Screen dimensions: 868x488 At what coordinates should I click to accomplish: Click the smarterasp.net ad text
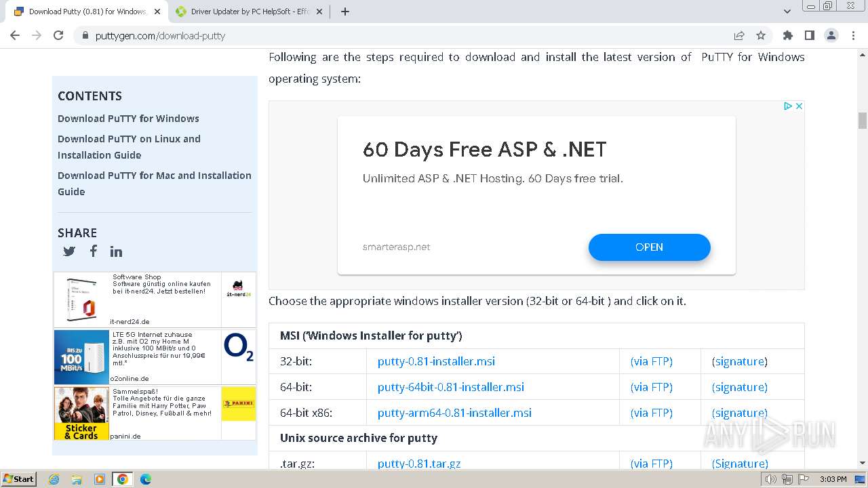[396, 247]
